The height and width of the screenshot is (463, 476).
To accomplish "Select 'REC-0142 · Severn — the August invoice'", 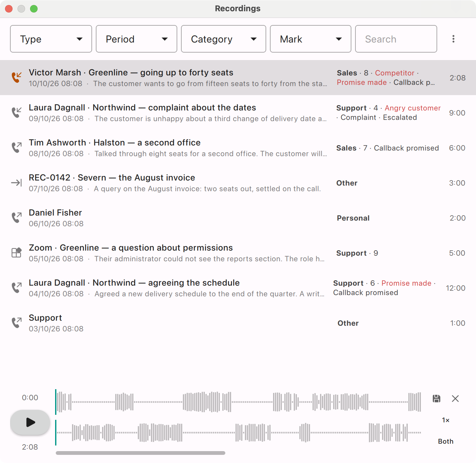I will point(112,178).
